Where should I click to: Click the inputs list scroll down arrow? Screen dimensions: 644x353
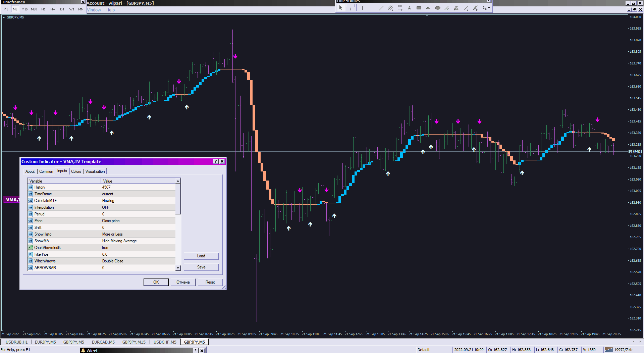point(178,268)
